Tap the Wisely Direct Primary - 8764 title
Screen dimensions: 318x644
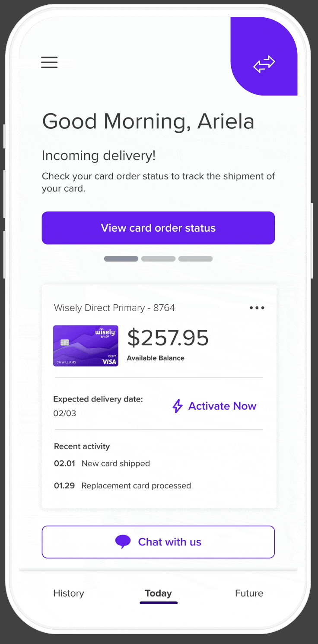pyautogui.click(x=114, y=308)
